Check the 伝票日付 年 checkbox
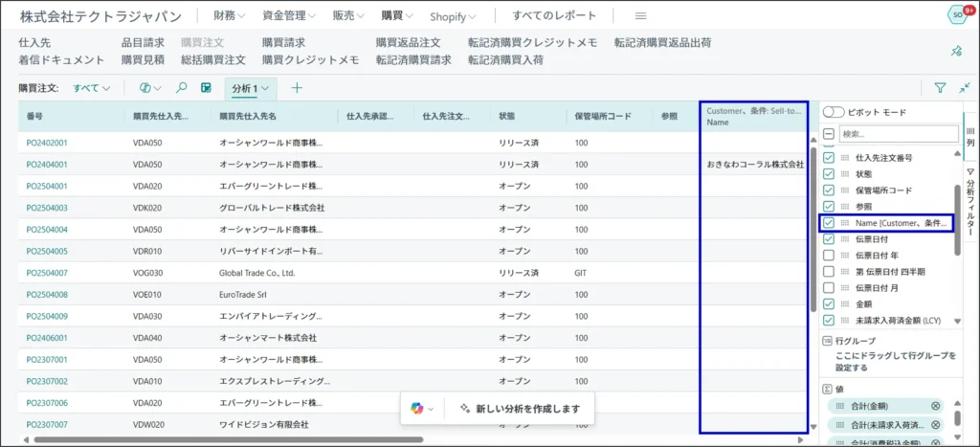Screen dimensions: 980x447 click(x=829, y=256)
